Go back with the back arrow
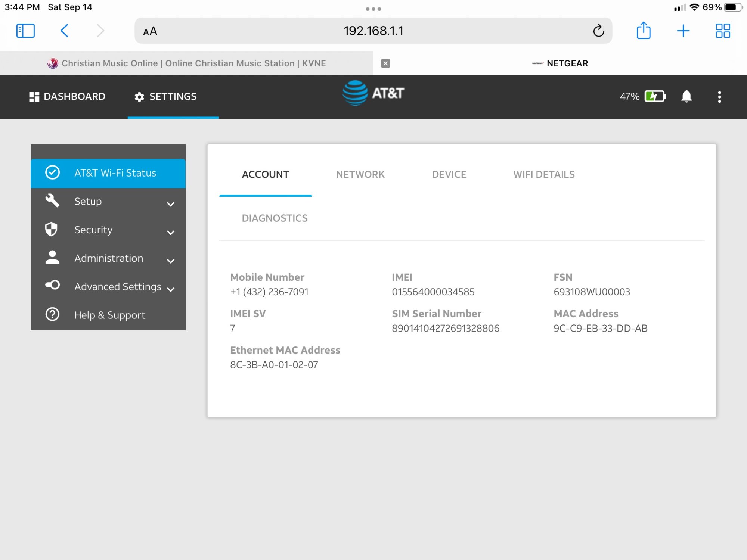This screenshot has height=560, width=747. [x=64, y=31]
